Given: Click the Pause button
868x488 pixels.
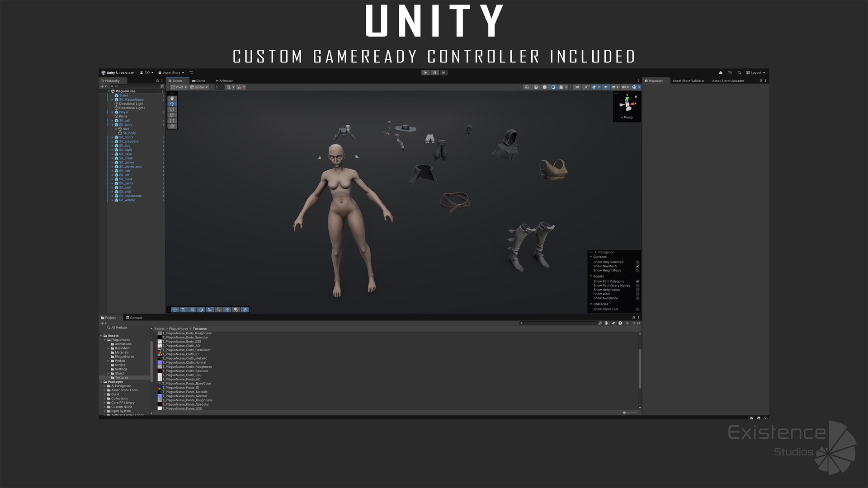Looking at the screenshot, I should click(434, 73).
